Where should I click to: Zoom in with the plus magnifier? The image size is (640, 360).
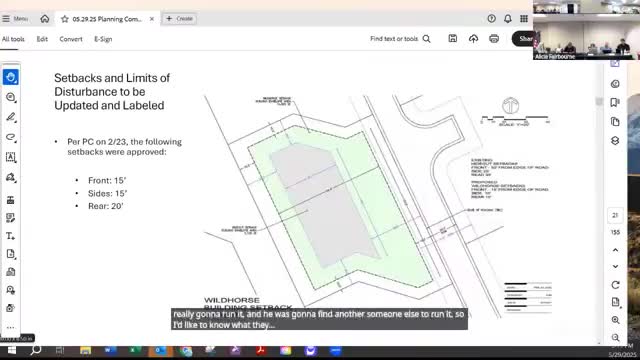[x=616, y=320]
